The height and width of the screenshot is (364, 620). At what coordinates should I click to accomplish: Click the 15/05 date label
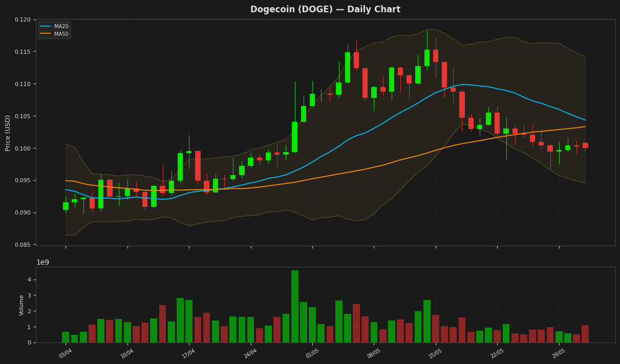436,353
